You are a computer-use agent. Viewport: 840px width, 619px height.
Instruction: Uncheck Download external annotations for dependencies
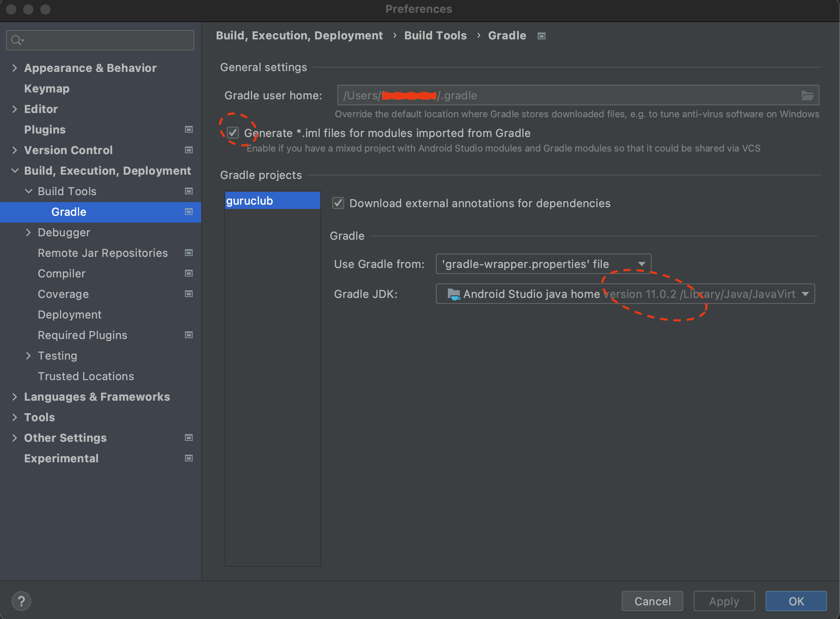[x=338, y=203]
